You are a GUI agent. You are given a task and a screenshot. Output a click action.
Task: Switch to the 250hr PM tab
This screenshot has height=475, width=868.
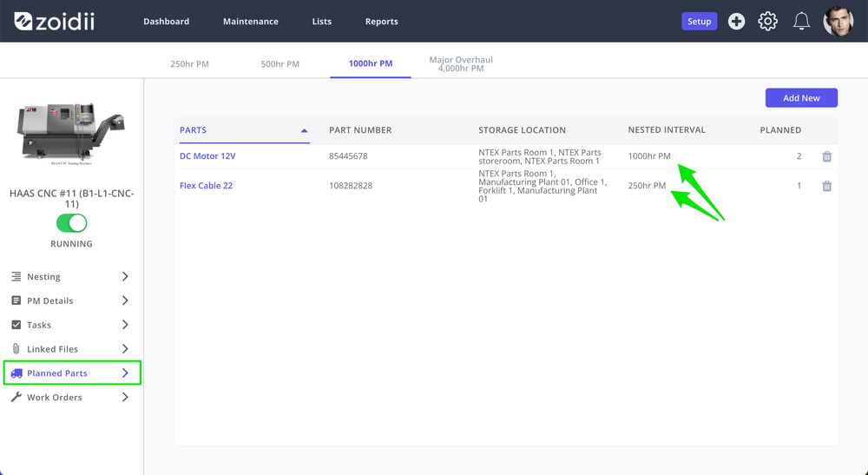[x=189, y=63]
